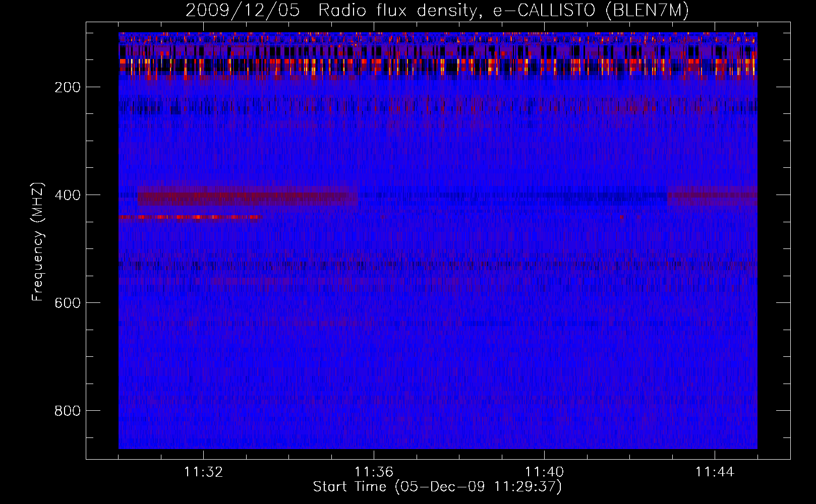Click the 11:36 time tick label
This screenshot has width=816, height=504.
pos(374,472)
